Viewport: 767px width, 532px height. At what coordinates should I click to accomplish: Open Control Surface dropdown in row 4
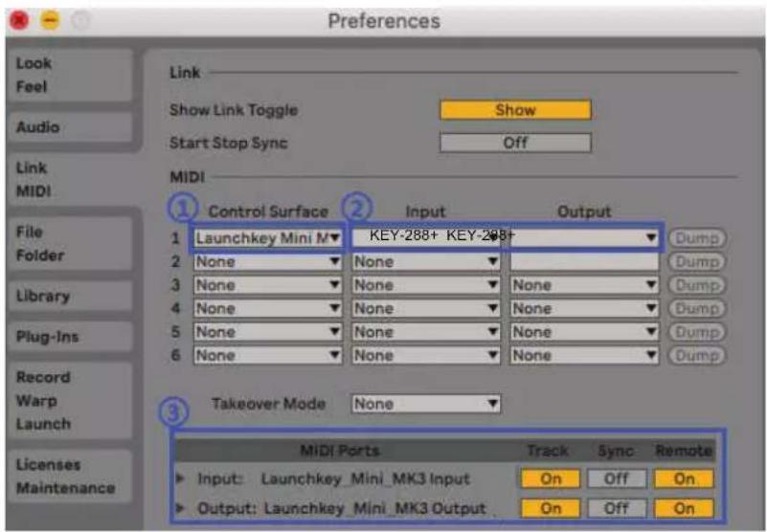(267, 308)
